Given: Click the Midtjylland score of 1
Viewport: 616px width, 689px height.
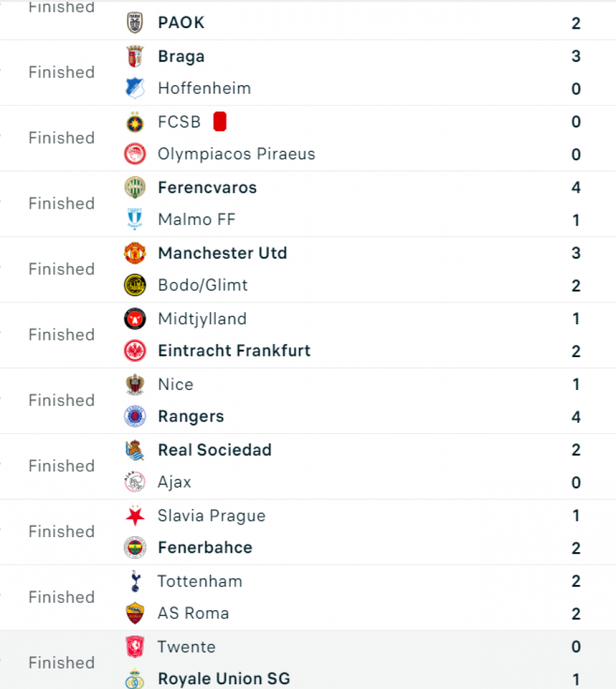Looking at the screenshot, I should tap(576, 319).
